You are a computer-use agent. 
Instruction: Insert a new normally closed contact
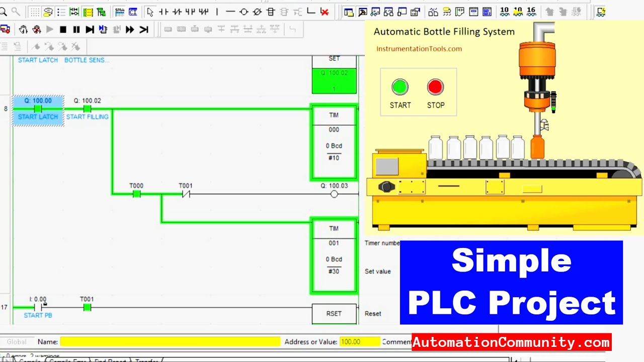tap(177, 12)
